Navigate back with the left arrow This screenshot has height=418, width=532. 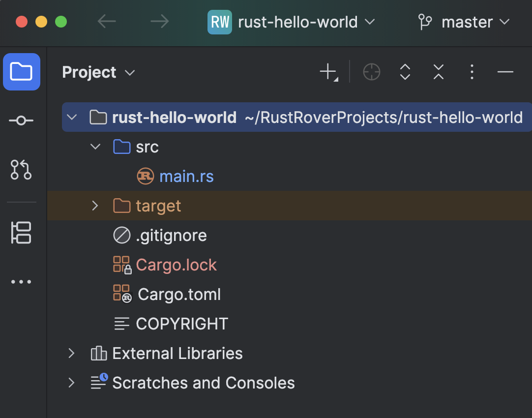pyautogui.click(x=106, y=22)
